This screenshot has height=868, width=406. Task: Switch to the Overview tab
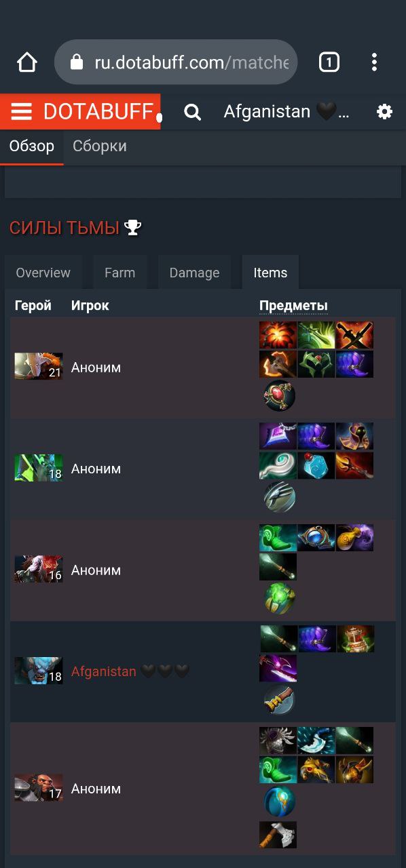[43, 273]
